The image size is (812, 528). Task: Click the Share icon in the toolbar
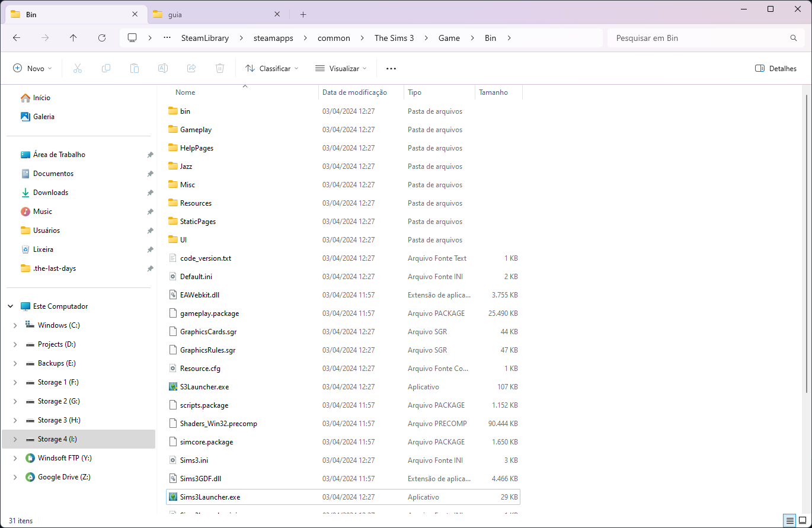pyautogui.click(x=191, y=68)
